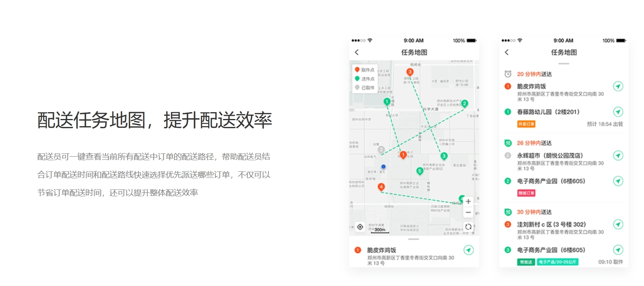Viewport: 644px width, 286px height.
Task: Navigate to 春藤路幼儿园 (2楼201) in list
Action: coord(618,112)
